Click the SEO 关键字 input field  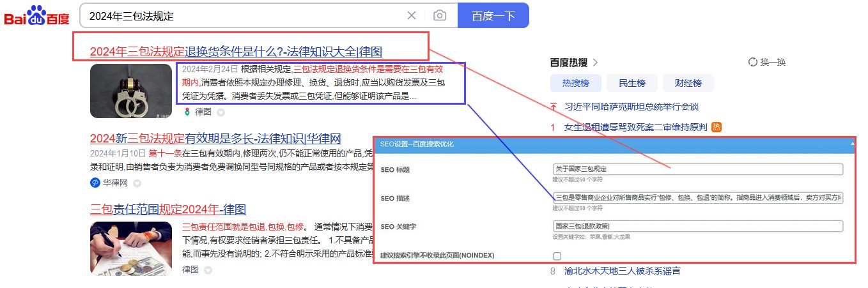tap(697, 226)
